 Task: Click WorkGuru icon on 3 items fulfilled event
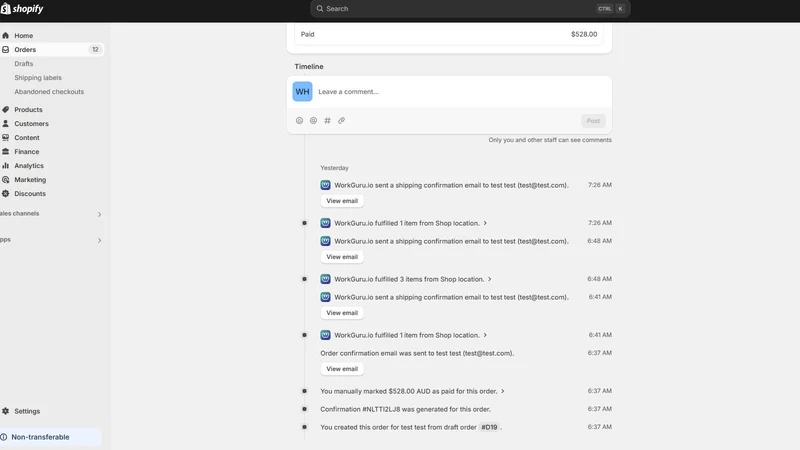pos(326,279)
